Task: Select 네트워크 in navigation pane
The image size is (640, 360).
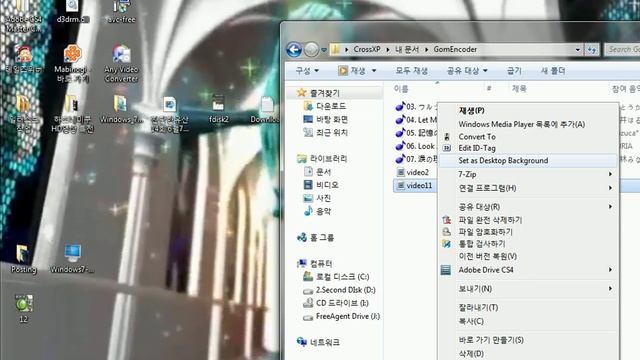Action: coord(319,342)
